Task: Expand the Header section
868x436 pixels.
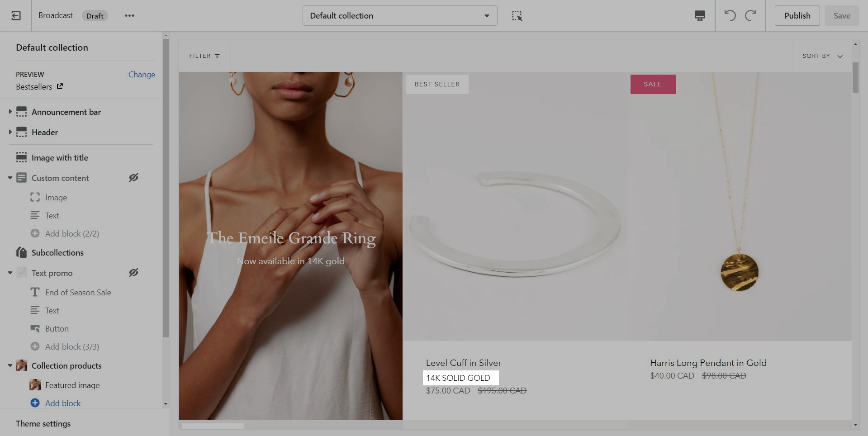Action: point(10,132)
